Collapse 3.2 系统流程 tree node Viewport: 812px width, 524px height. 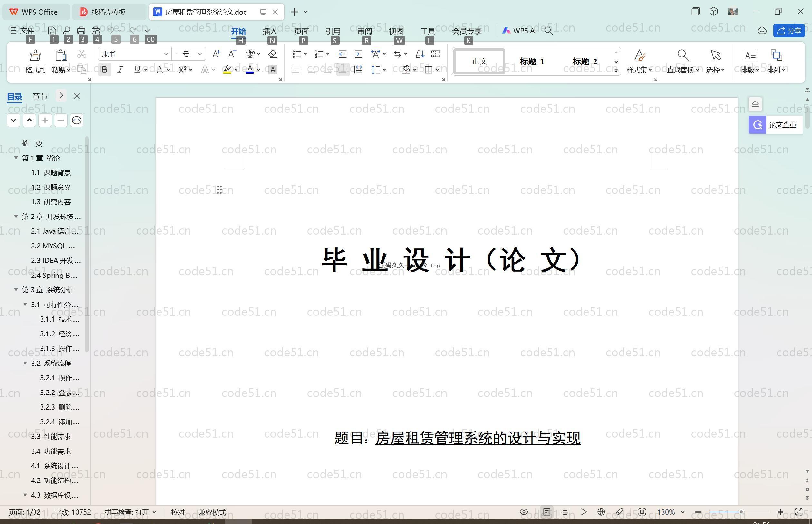pyautogui.click(x=25, y=363)
